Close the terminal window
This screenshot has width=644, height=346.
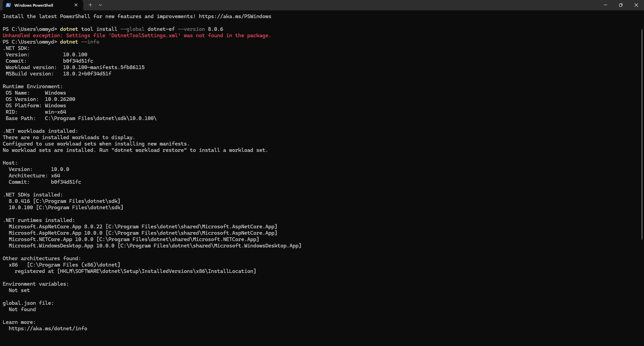tap(636, 5)
